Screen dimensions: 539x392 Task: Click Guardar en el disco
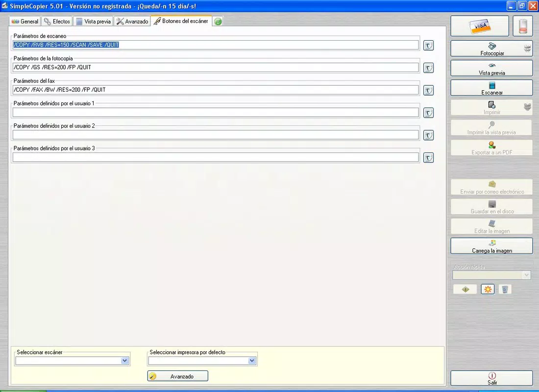tap(492, 207)
